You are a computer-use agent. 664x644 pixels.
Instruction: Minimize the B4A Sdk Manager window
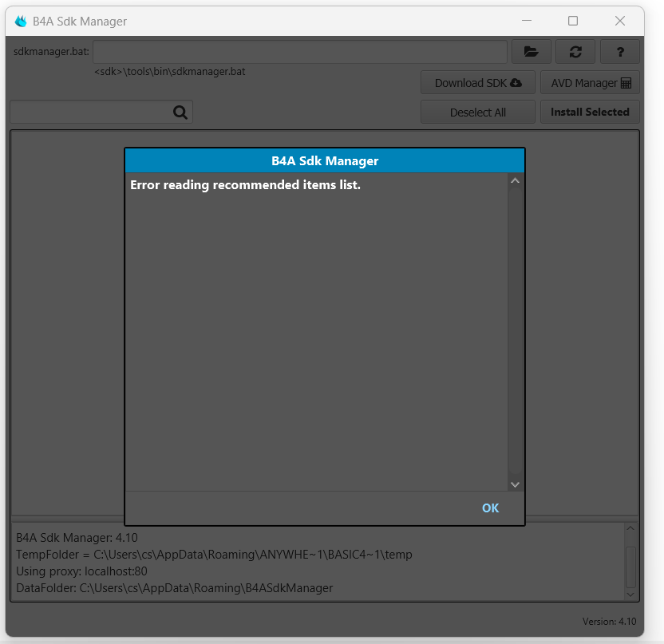pyautogui.click(x=527, y=21)
